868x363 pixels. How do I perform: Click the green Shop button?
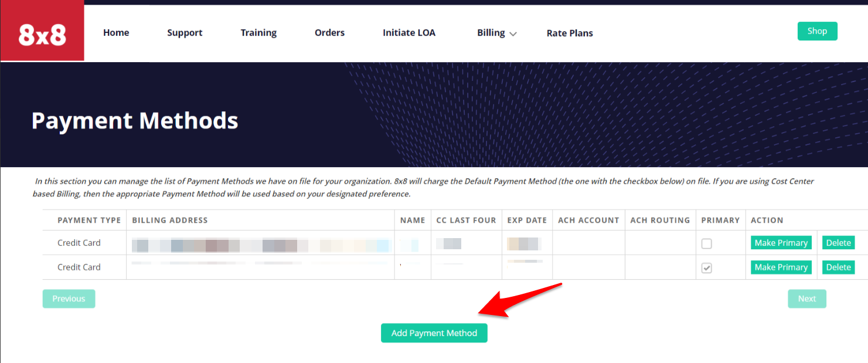click(x=817, y=31)
